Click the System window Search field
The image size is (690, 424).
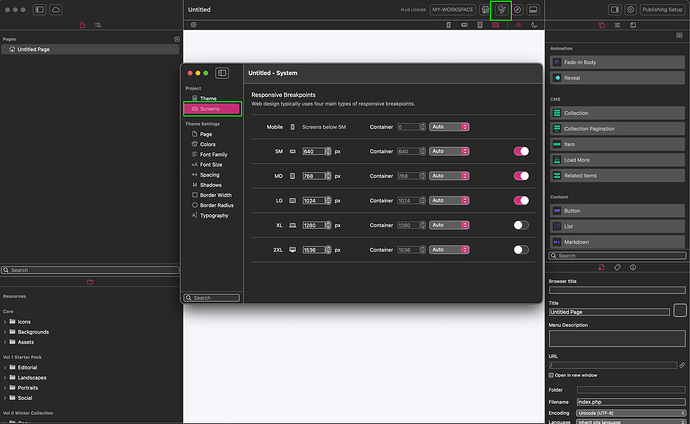212,298
